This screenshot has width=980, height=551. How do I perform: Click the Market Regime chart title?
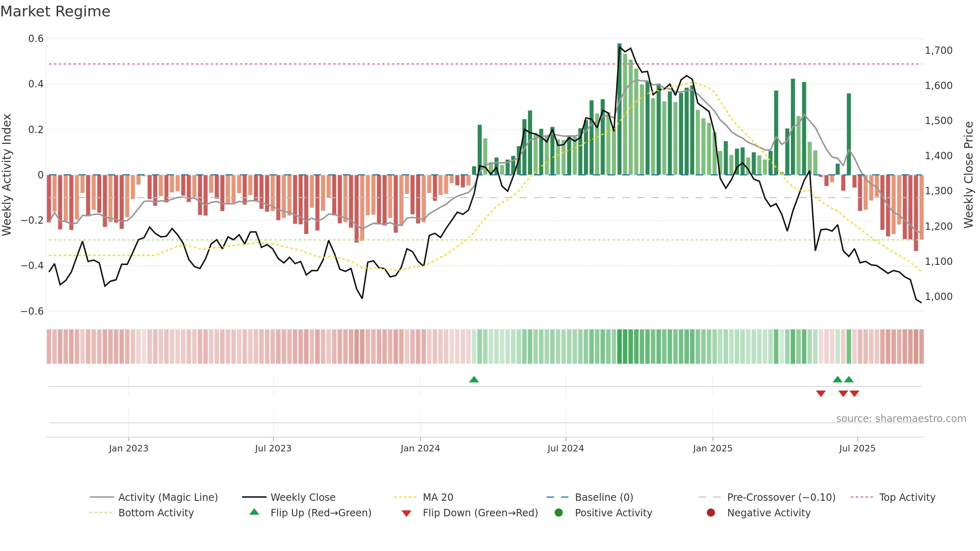click(x=55, y=11)
